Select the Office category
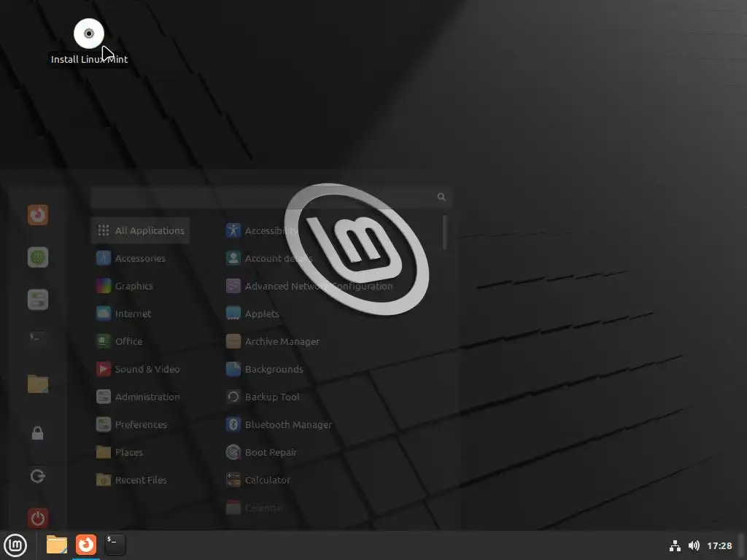Image resolution: width=747 pixels, height=560 pixels. click(x=140, y=341)
